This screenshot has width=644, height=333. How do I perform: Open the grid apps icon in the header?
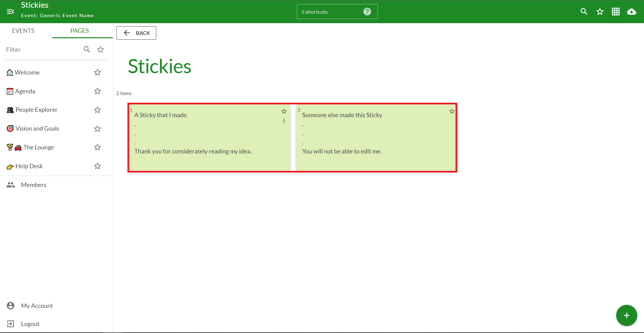coord(615,12)
